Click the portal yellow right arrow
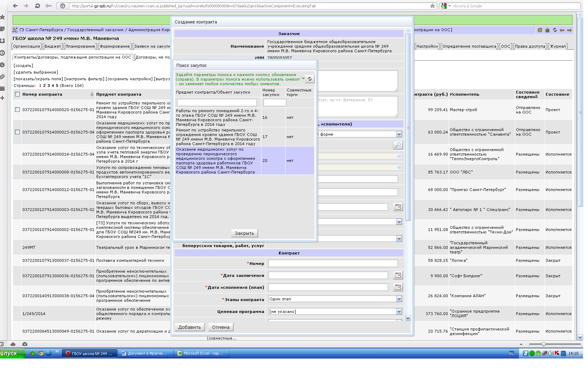588x368 pixels. 569,30
